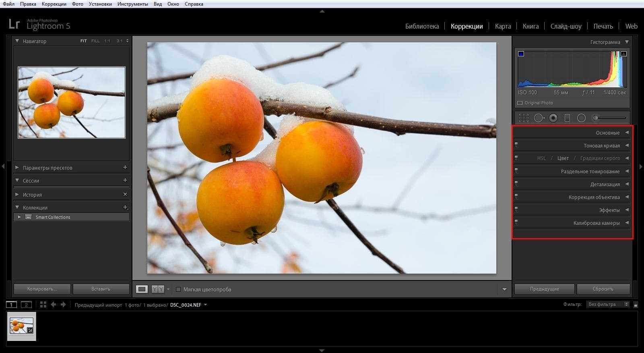Switch to the Библиотека module

(422, 26)
